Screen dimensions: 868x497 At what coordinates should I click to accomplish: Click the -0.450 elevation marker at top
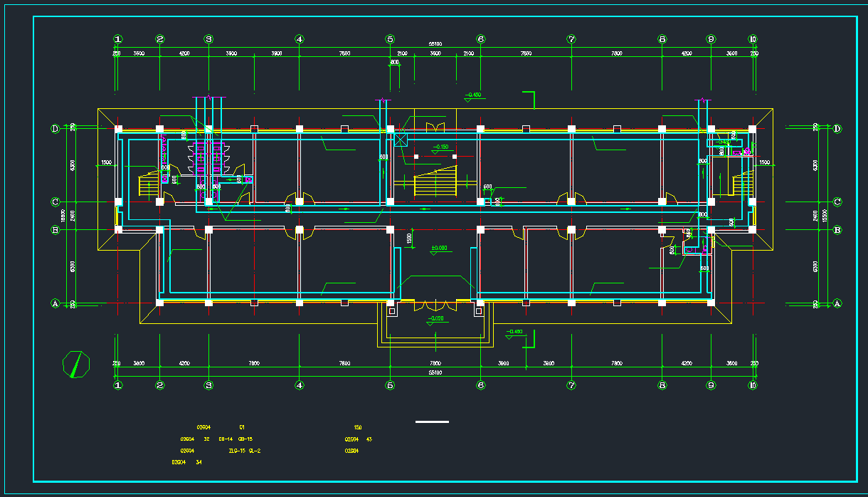pos(472,95)
